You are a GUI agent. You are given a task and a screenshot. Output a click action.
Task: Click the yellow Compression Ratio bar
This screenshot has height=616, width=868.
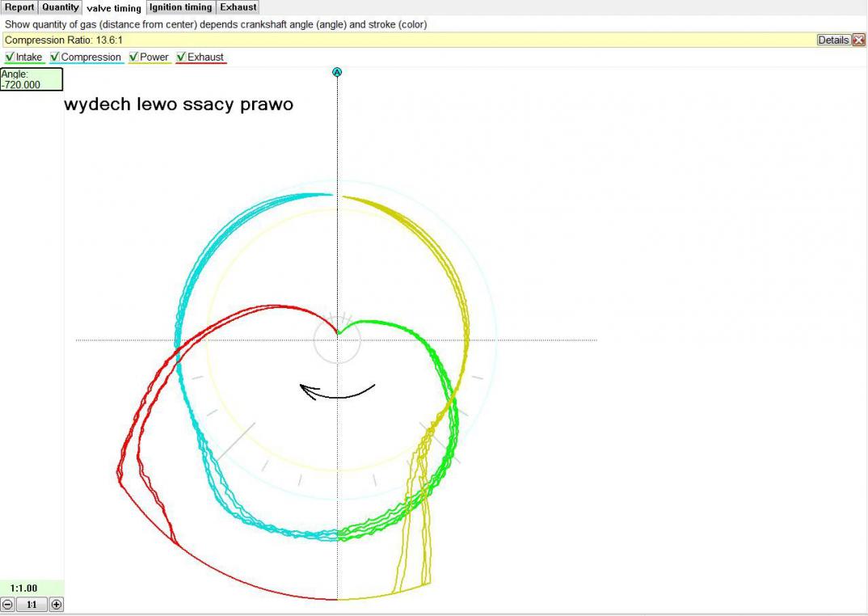point(404,40)
